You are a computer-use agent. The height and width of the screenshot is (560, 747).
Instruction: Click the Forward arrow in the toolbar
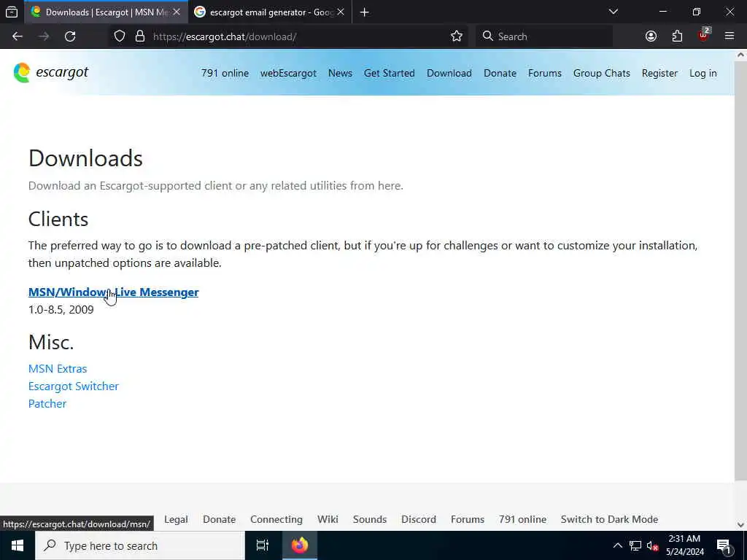pyautogui.click(x=44, y=36)
